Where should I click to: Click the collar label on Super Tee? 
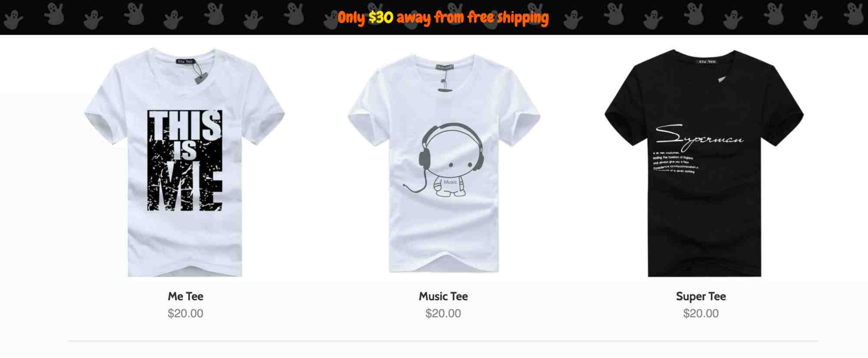707,62
